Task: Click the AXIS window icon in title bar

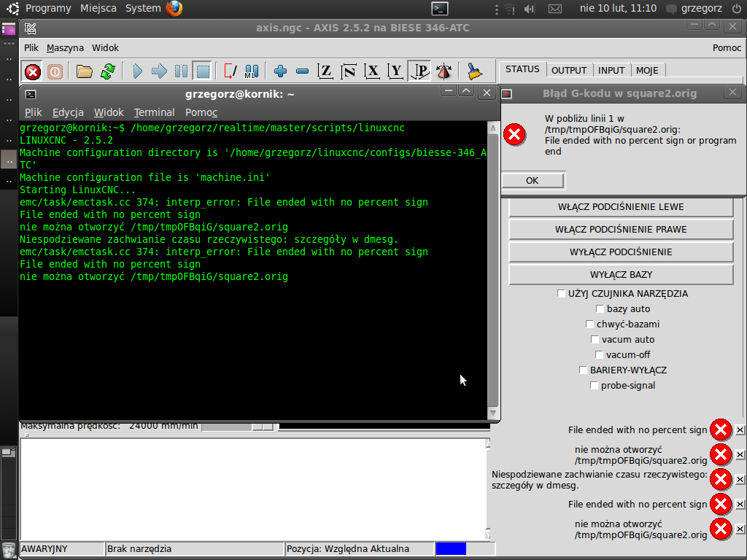Action: (31, 28)
